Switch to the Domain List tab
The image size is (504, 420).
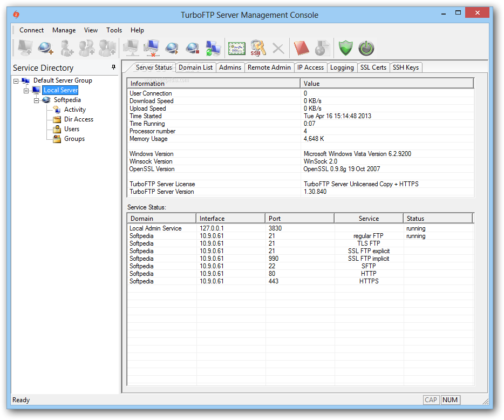[195, 67]
